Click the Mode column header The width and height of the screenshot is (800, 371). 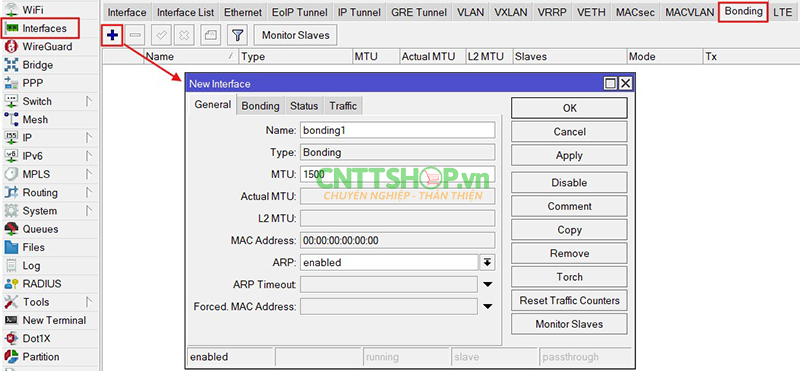click(665, 57)
